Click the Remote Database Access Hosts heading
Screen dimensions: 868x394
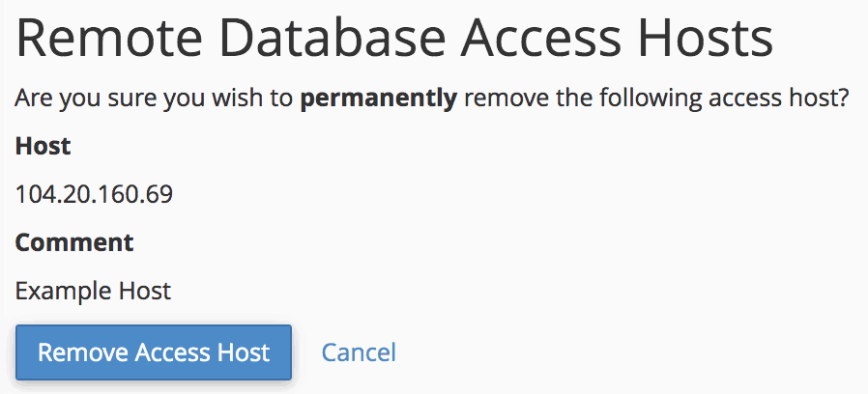click(394, 40)
